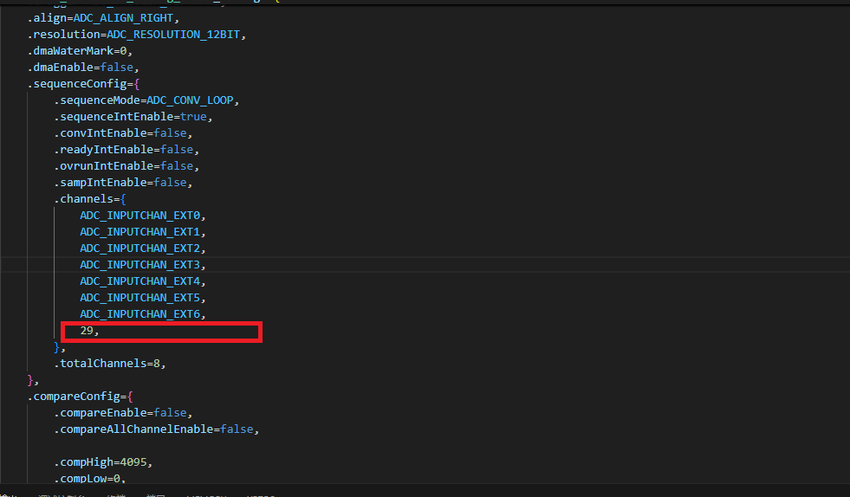Click the value 29 in the channels list
850x497 pixels.
[x=87, y=330]
